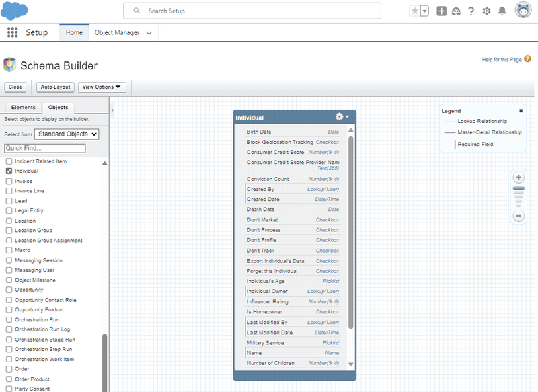Select the Military Service field row

(293, 343)
